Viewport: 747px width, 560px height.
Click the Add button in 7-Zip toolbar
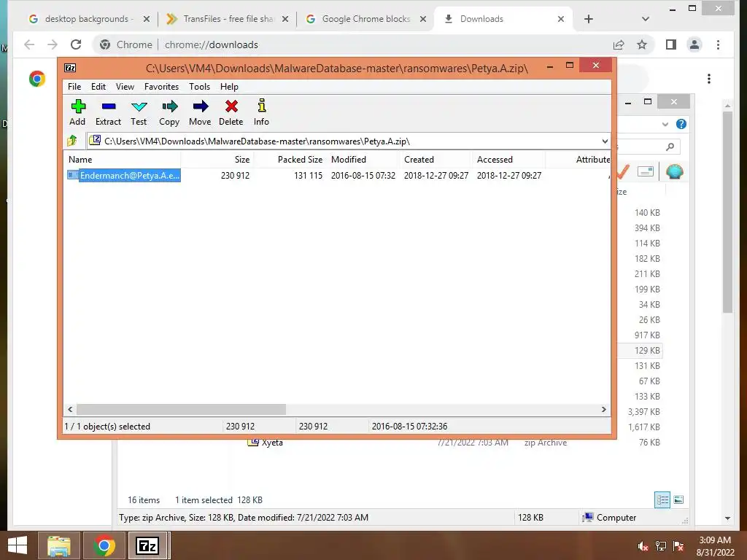pyautogui.click(x=77, y=112)
